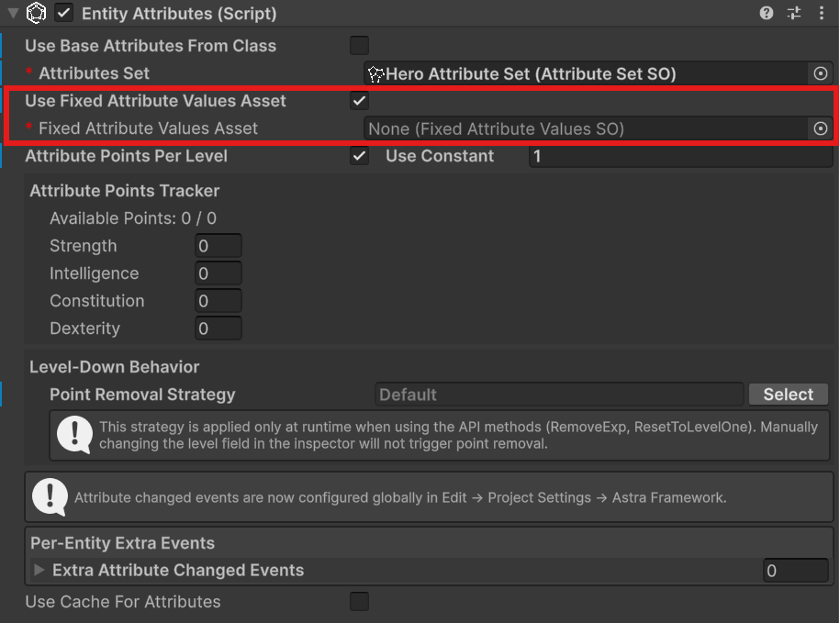Toggle the Use Constant checkbox
Image resolution: width=840 pixels, height=623 pixels.
[x=360, y=156]
